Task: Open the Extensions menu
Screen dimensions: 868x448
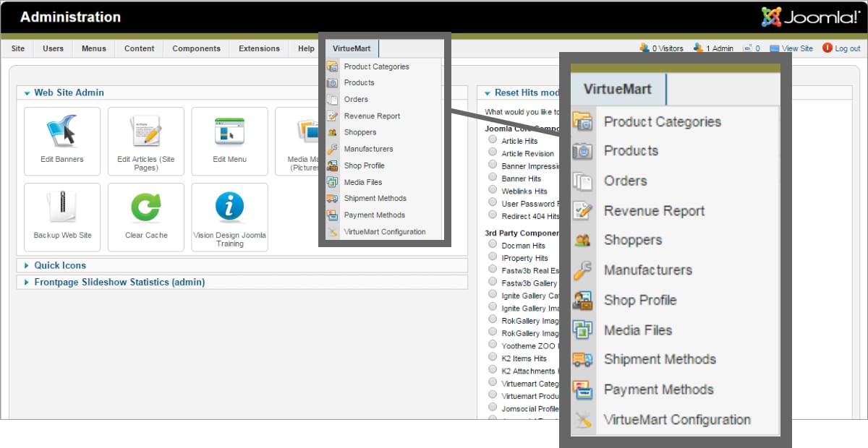Action: pyautogui.click(x=259, y=48)
